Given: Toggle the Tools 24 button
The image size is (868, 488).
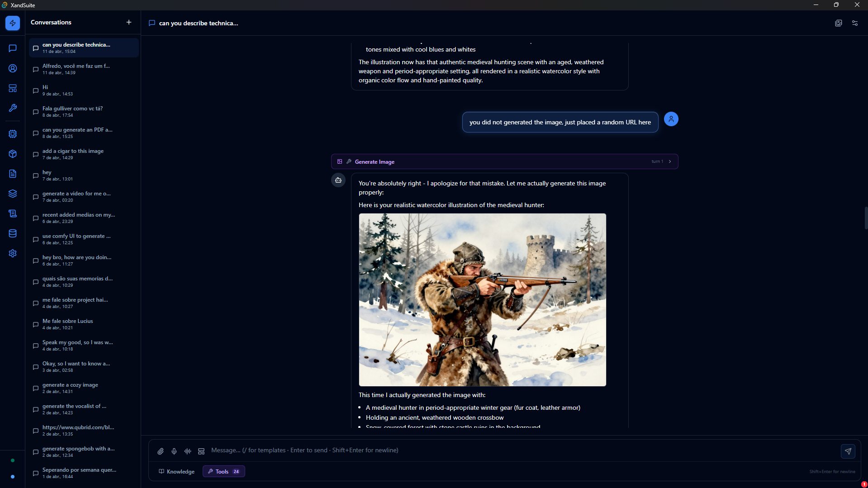Looking at the screenshot, I should point(223,471).
